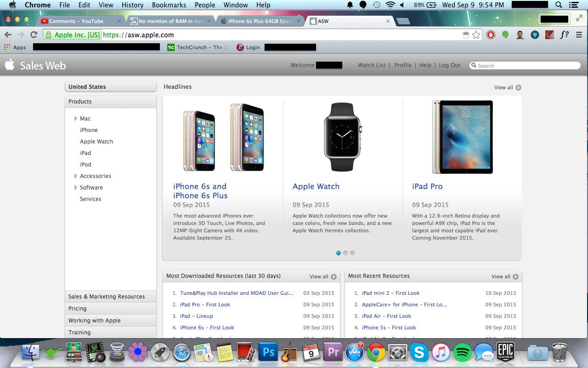This screenshot has width=588, height=368.
Task: Click View all next to Headlines
Action: (x=508, y=87)
